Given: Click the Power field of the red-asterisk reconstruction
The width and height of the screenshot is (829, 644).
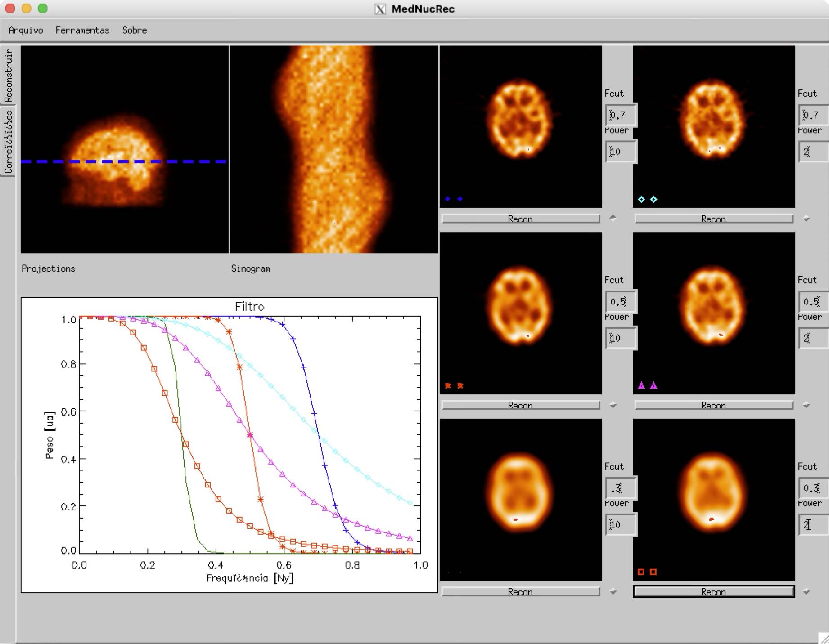Looking at the screenshot, I should [x=620, y=338].
